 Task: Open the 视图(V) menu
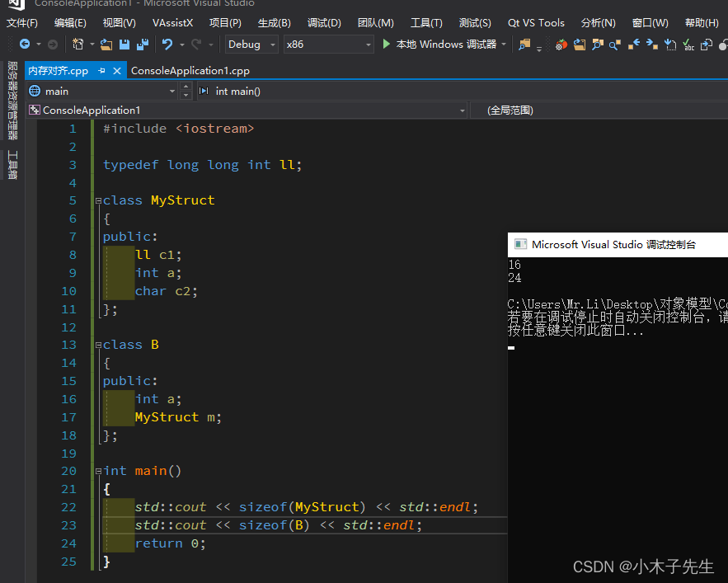[x=120, y=23]
